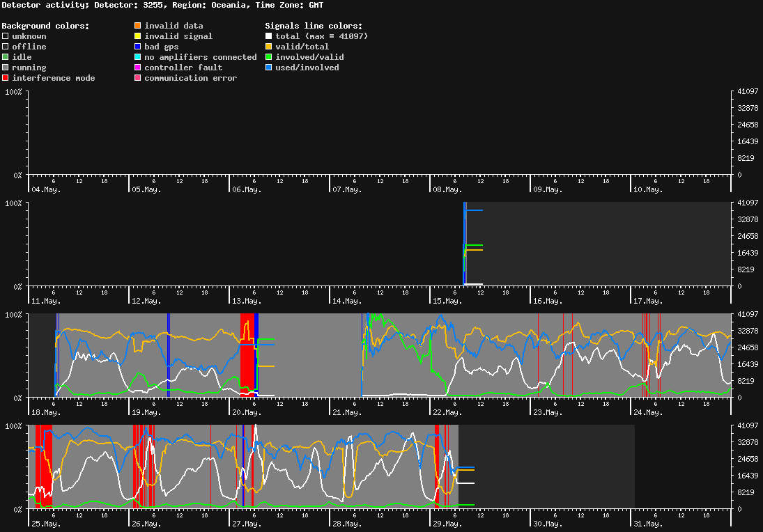Viewport: 763px width, 532px height.
Task: Click the orange 'valid/total' line swatch
Action: pyautogui.click(x=268, y=47)
